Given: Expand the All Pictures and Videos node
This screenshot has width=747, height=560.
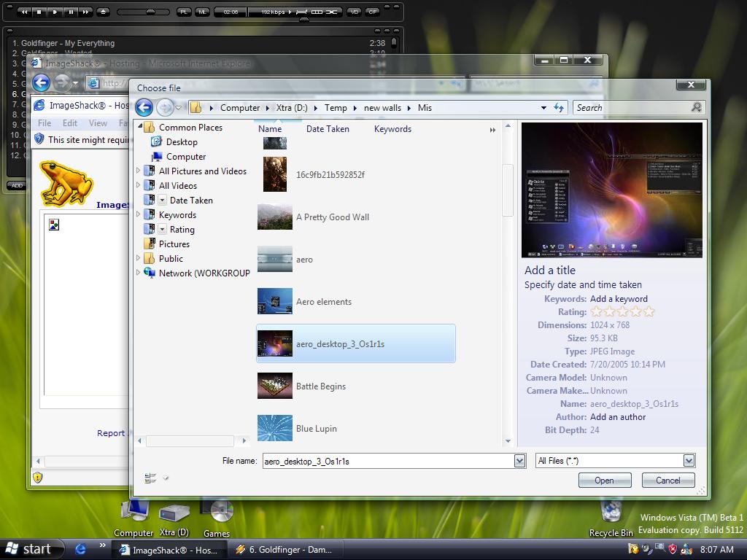Looking at the screenshot, I should point(139,171).
